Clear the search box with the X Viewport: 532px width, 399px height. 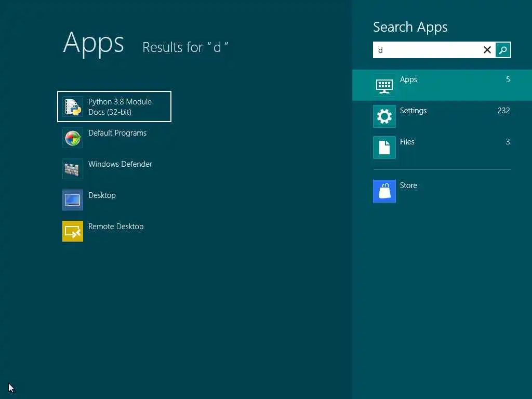487,50
